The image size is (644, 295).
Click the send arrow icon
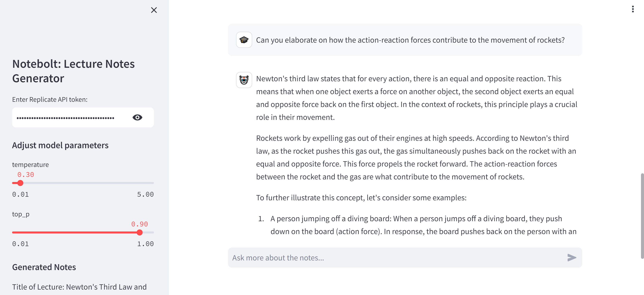click(x=572, y=258)
